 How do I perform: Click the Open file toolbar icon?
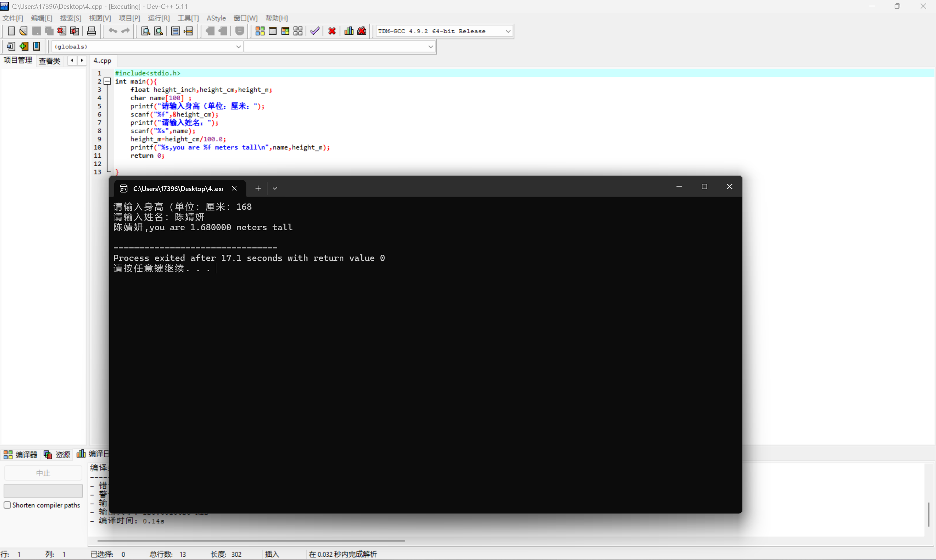click(23, 31)
